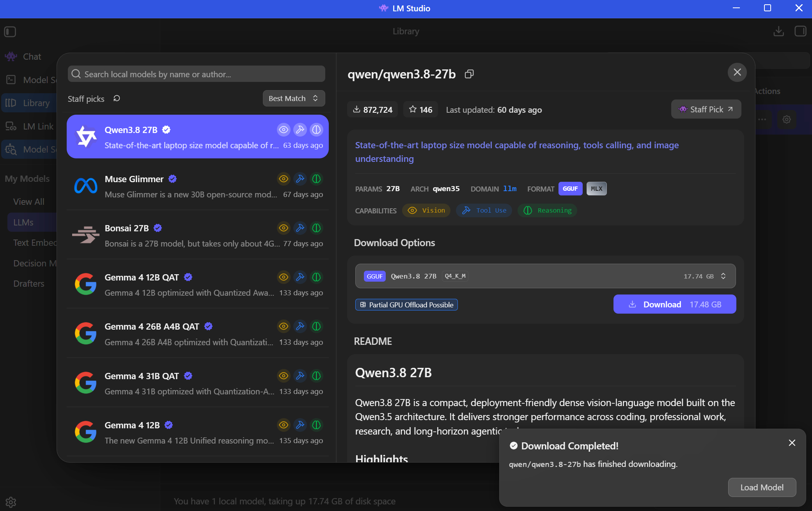Click the vision icon on Qwen3.8 27B row
The image size is (812, 511).
pyautogui.click(x=284, y=130)
